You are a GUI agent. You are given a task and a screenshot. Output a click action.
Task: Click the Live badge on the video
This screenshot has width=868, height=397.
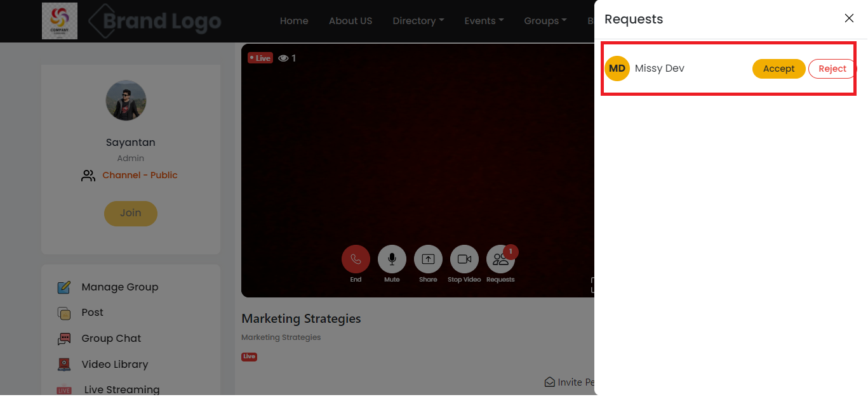click(x=260, y=58)
